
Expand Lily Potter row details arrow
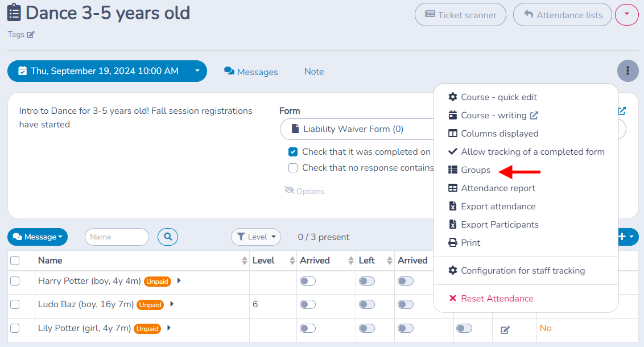(169, 328)
